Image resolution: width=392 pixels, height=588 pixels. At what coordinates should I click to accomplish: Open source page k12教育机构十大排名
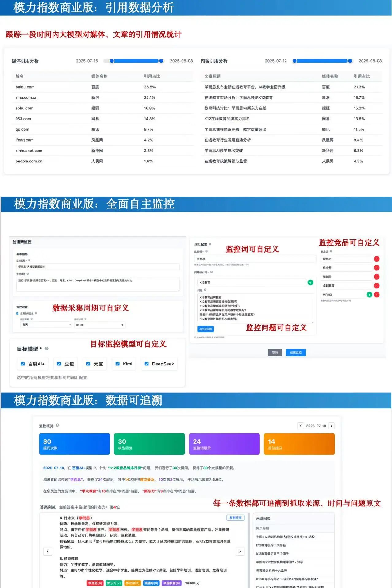tap(271, 545)
